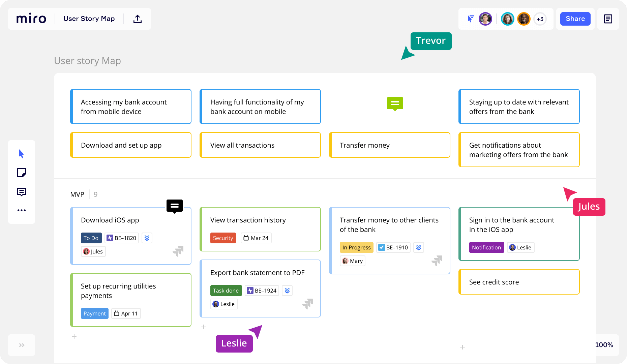Open the BE-1820 Jira issue link
Image resolution: width=627 pixels, height=364 pixels.
pyautogui.click(x=122, y=238)
